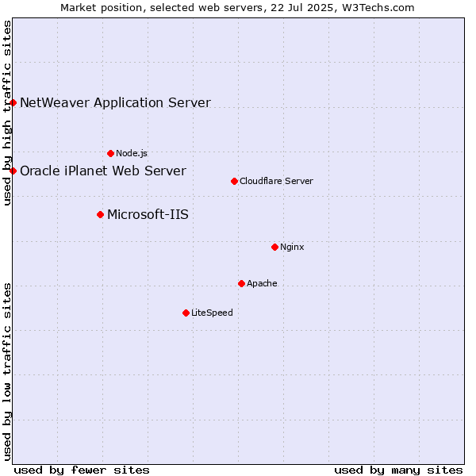Viewport: 476px width, 476px height.
Task: Select the 'NetWeaver Application Server' label
Action: [x=115, y=102]
